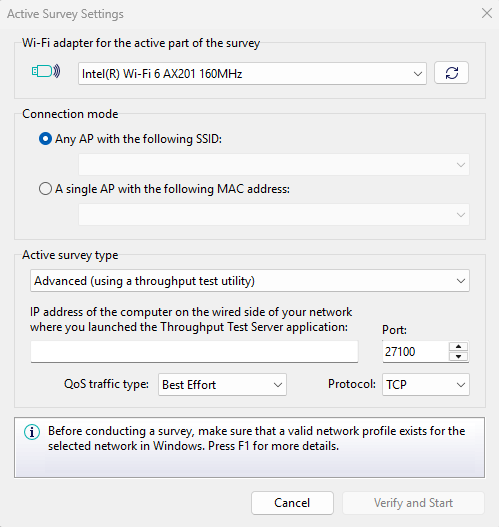Select Any AP with the following SSID
The image size is (499, 527).
[x=45, y=139]
